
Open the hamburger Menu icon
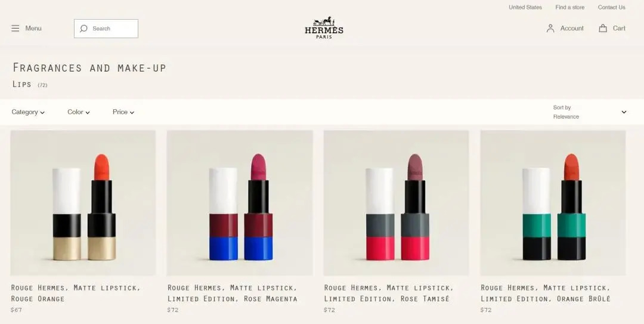(x=15, y=29)
